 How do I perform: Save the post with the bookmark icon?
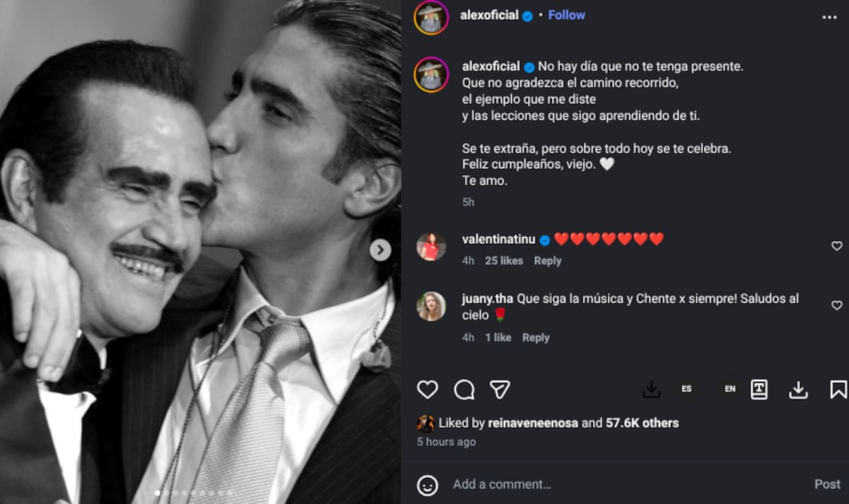click(x=836, y=389)
